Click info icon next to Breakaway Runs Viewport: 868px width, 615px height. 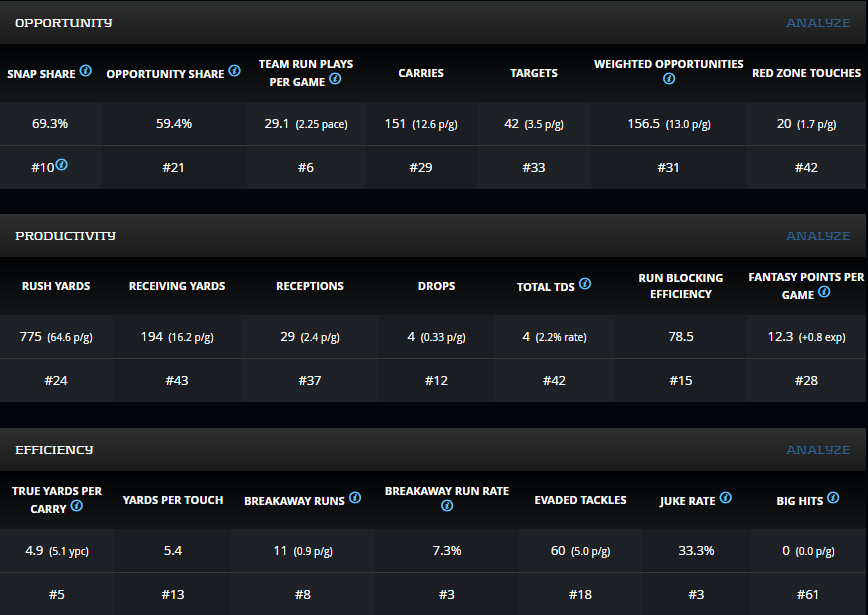tap(355, 499)
